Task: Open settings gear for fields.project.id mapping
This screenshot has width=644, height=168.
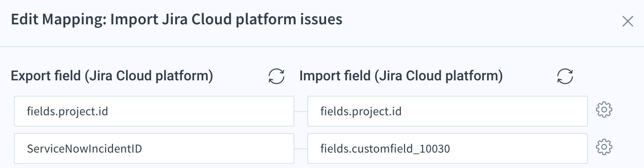Action: click(604, 110)
